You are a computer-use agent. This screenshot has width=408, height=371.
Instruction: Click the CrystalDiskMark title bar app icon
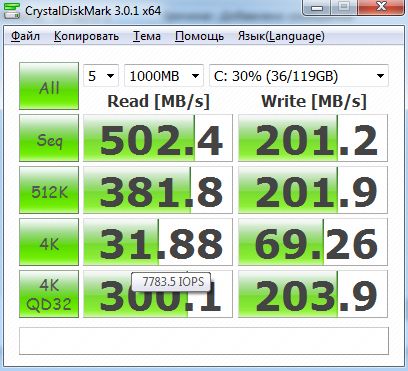click(12, 11)
